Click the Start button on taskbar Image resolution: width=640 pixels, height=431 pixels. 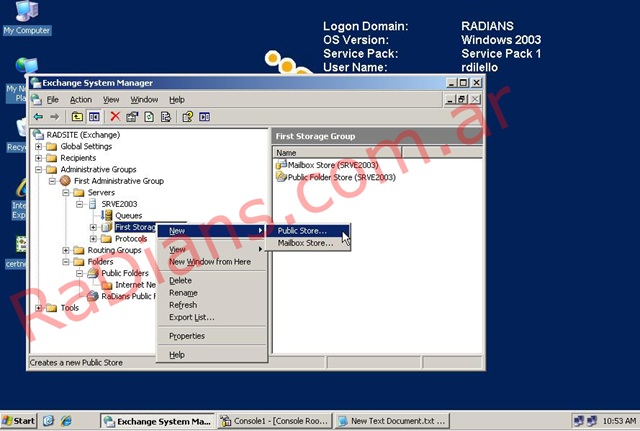(19, 421)
